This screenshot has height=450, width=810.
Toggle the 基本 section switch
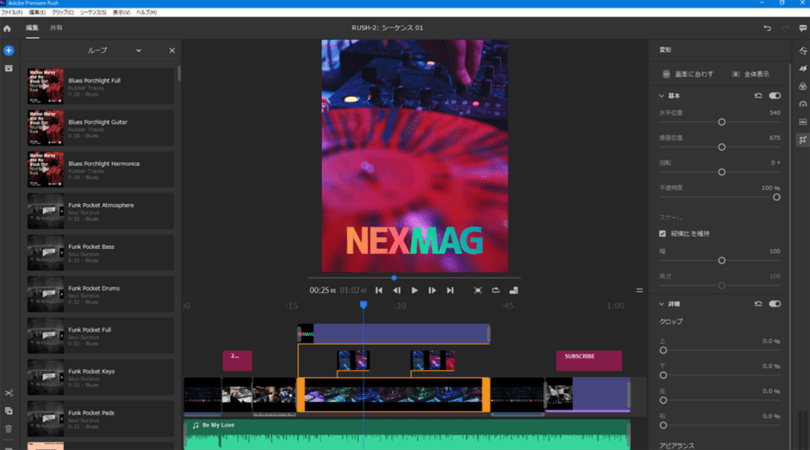pos(774,96)
